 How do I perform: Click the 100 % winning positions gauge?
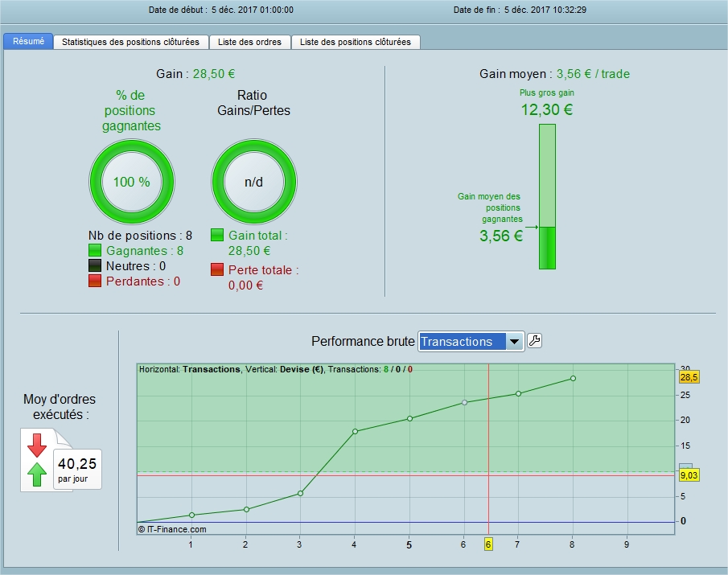pos(131,182)
